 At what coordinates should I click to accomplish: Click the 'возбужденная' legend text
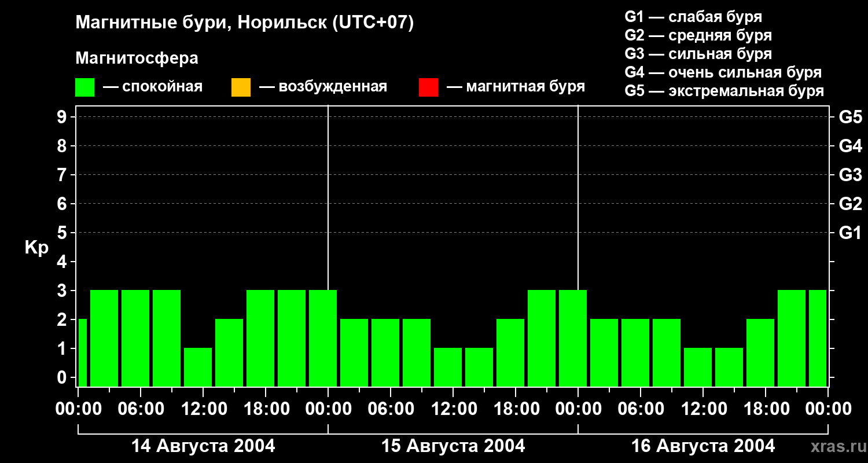click(x=333, y=87)
